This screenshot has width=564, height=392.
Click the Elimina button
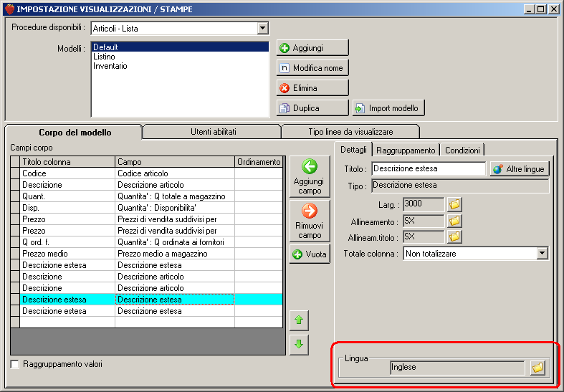coord(312,88)
